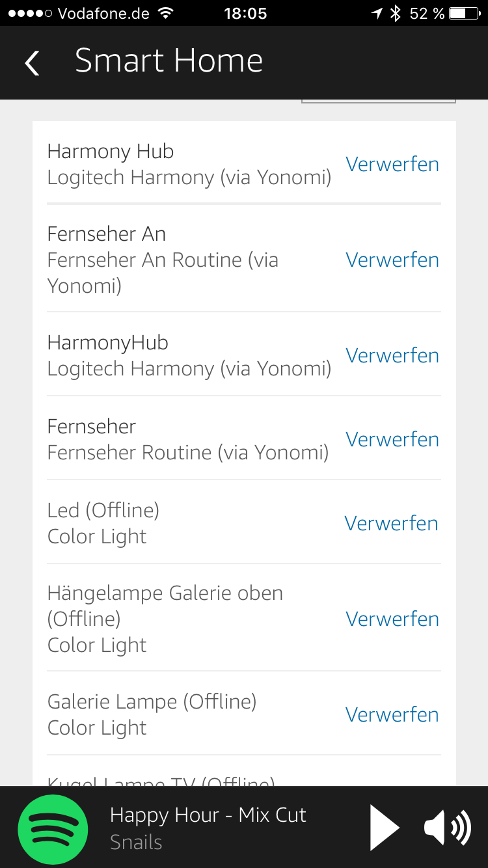Discard Hängelampe Galerie oben light

click(x=392, y=619)
